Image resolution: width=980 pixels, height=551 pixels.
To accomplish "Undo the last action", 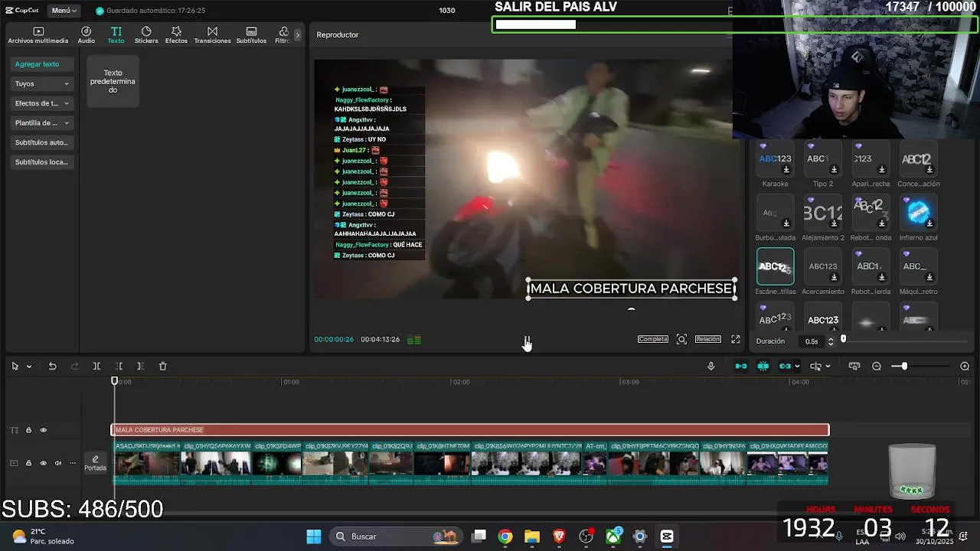I will tap(53, 367).
